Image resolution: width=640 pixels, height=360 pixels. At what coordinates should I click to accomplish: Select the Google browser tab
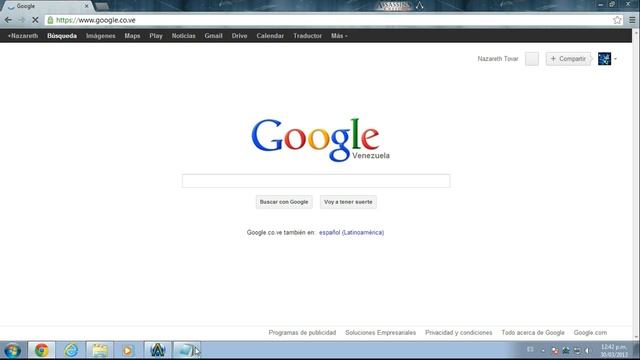pyautogui.click(x=47, y=6)
